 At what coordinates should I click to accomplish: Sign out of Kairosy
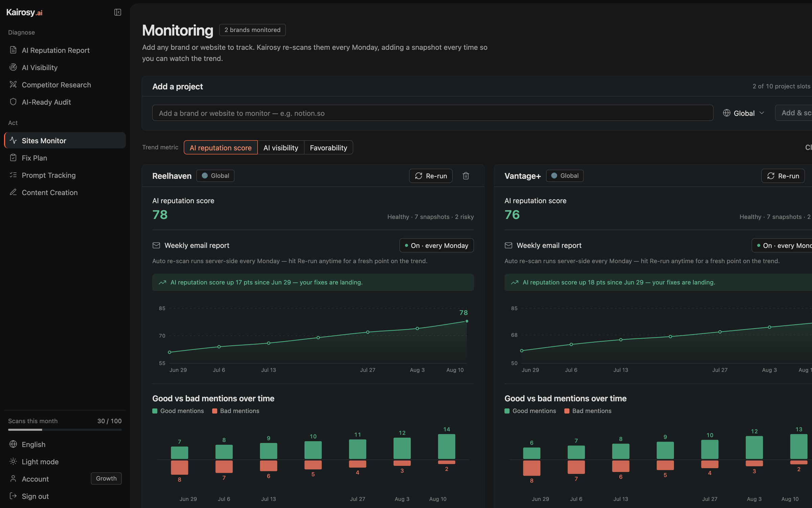pyautogui.click(x=65, y=496)
